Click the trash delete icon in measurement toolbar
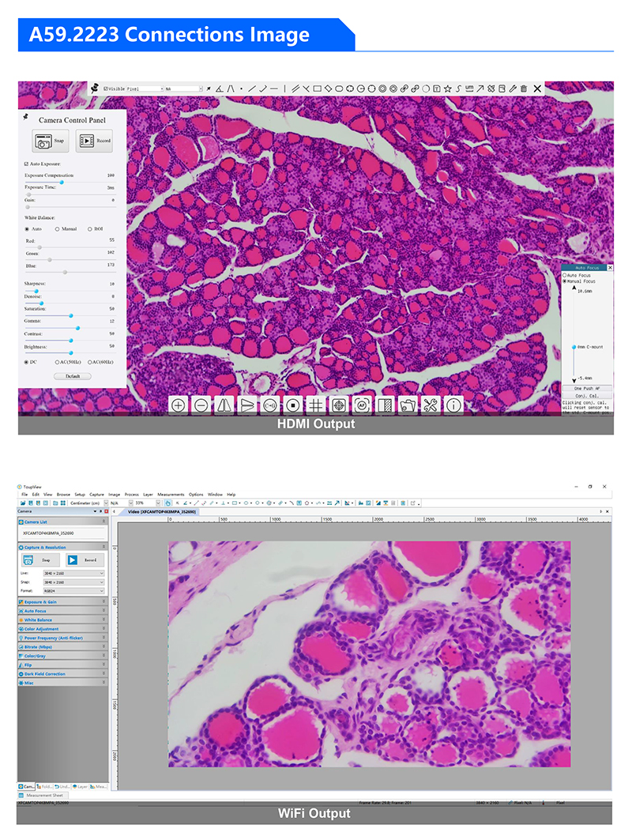This screenshot has height=840, width=632. click(523, 89)
